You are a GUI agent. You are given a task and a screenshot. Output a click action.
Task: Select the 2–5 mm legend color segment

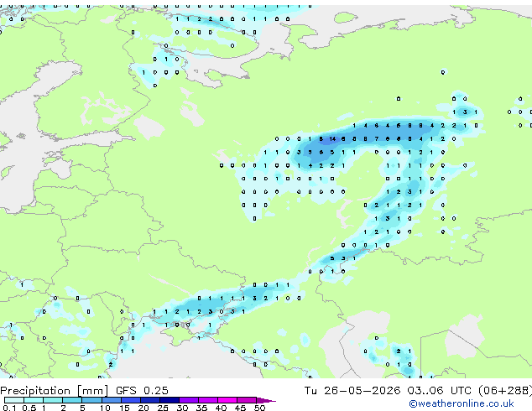[x=72, y=400]
